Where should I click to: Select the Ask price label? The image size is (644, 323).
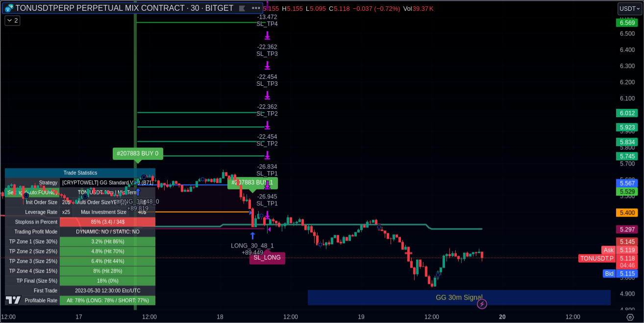[608, 250]
